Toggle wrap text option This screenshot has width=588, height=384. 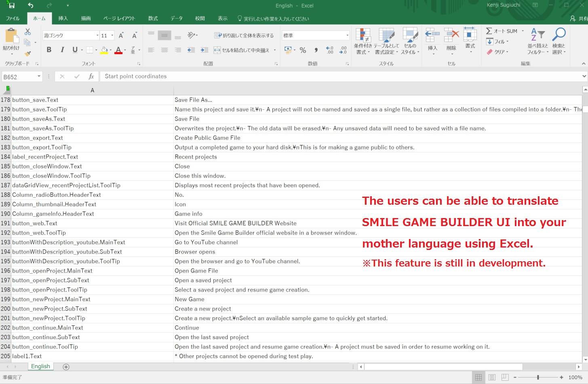244,36
